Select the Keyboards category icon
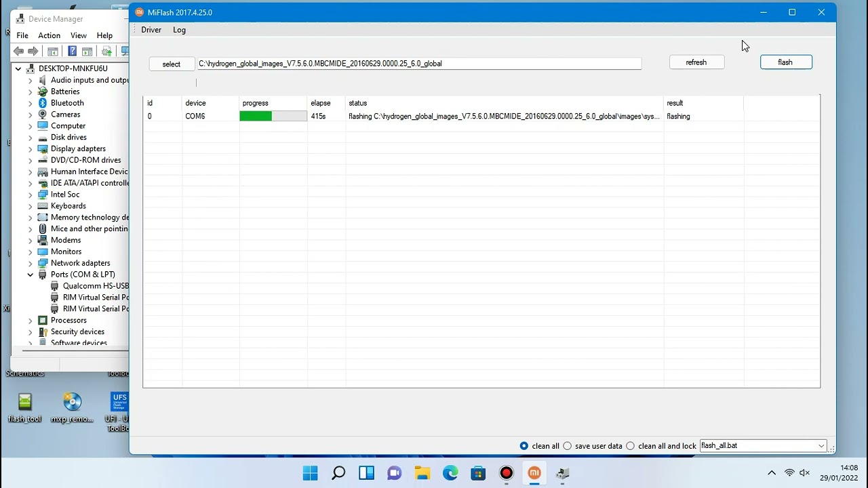 coord(43,206)
